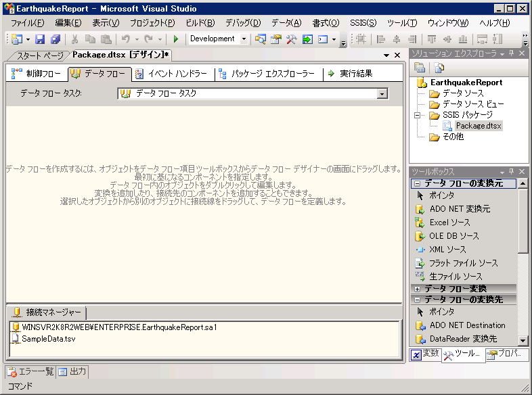Click Solution Explorer properties icon
The height and width of the screenshot is (395, 532).
(x=420, y=68)
